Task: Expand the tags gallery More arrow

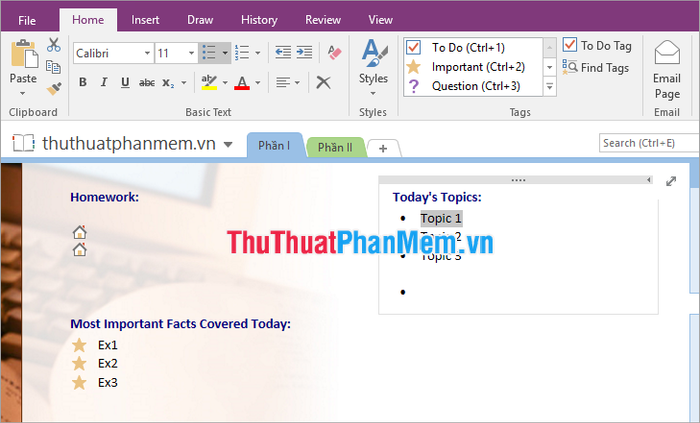Action: 550,87
